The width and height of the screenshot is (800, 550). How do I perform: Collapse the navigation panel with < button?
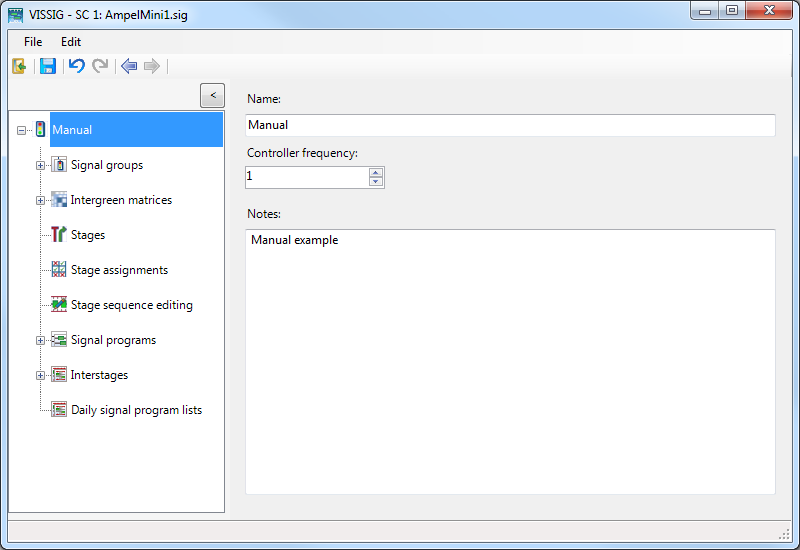pos(212,95)
